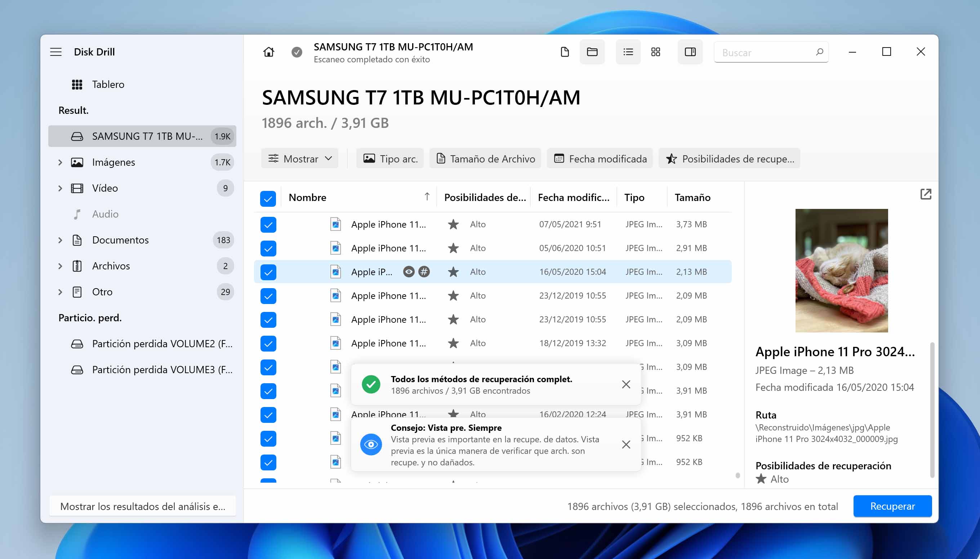Switch to folder view icon
The image size is (980, 559).
click(x=592, y=52)
